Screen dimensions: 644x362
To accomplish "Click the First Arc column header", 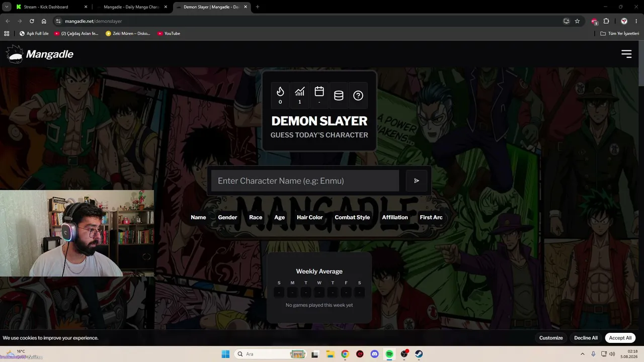I will [x=431, y=217].
